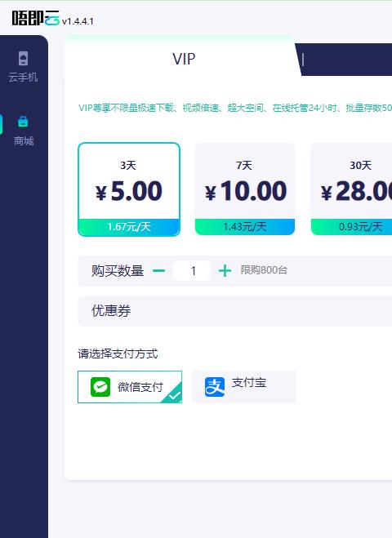Open the 云手机 cloud phone icon
392x538 pixels.
pyautogui.click(x=23, y=58)
